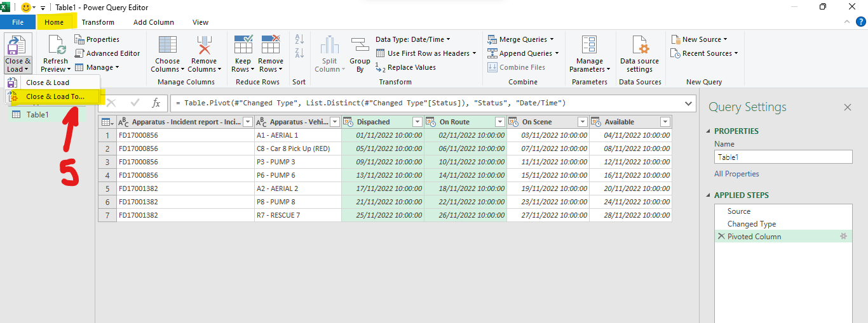The height and width of the screenshot is (323, 868).
Task: Open the Data Type: Date/Time dropdown
Action: [x=412, y=39]
